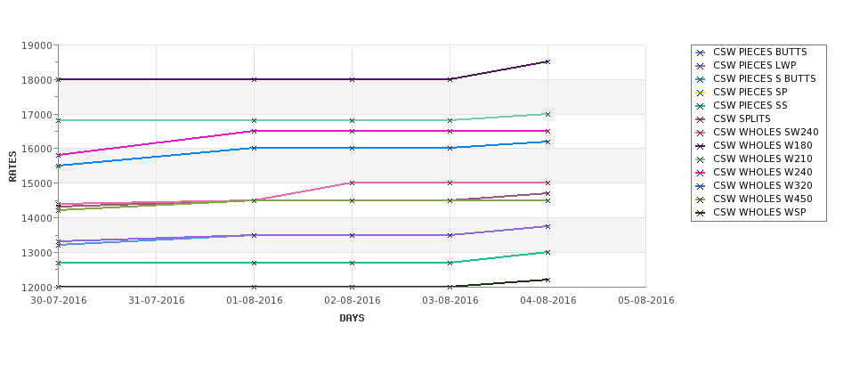Click the W210 data point at 17000 on 04-08-2016
This screenshot has height=382, width=868.
[x=548, y=114]
